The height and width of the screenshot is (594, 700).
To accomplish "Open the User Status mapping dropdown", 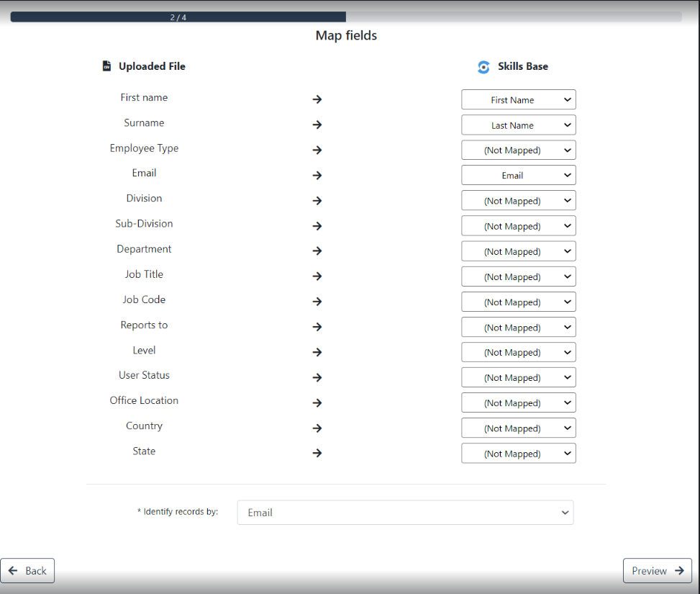I will click(518, 378).
